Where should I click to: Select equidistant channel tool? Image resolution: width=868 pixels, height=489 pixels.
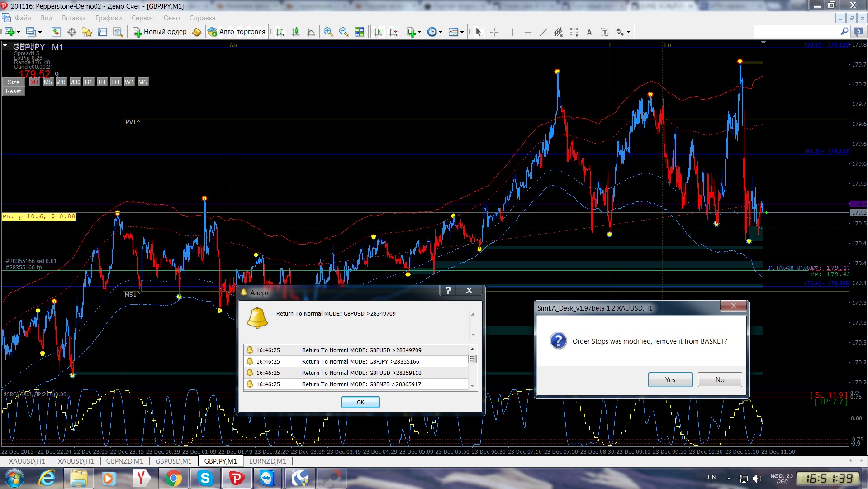559,32
